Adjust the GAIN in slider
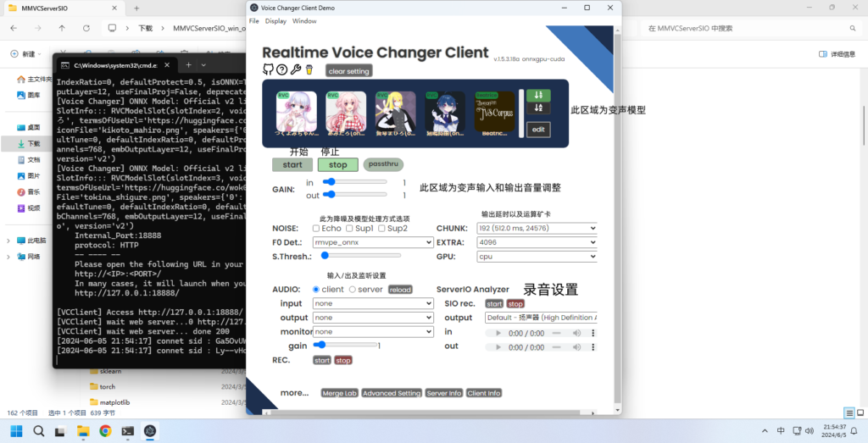Screen dimensions: 868x443 point(354,182)
